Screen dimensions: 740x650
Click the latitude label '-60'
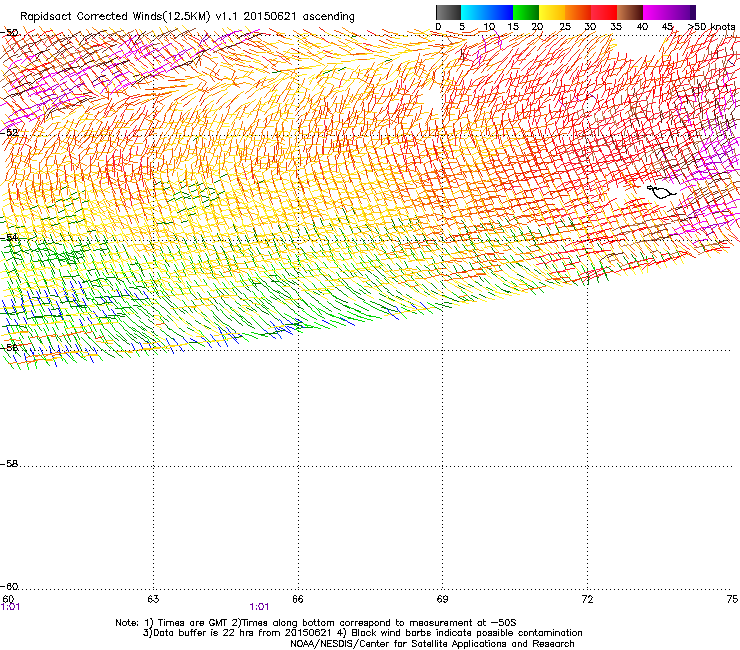coord(9,587)
